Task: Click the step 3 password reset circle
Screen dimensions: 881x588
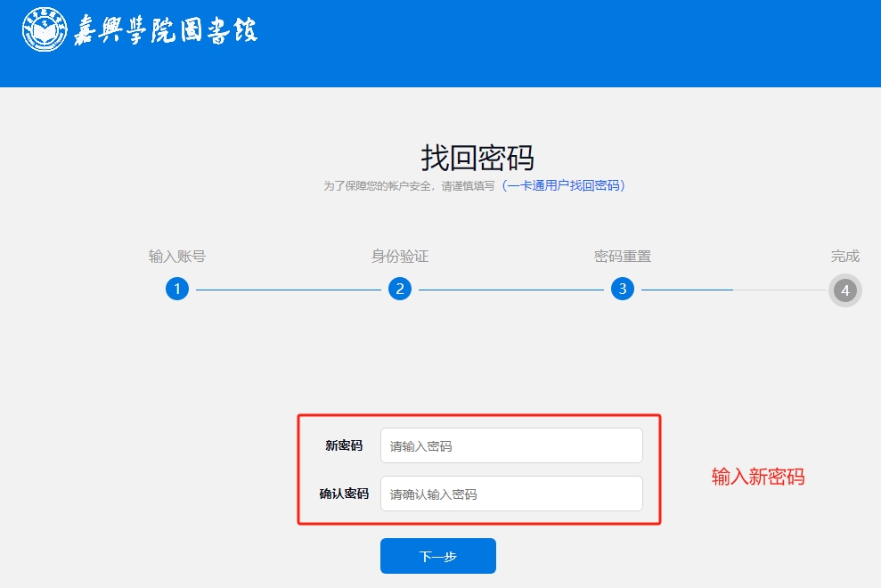Action: [623, 290]
